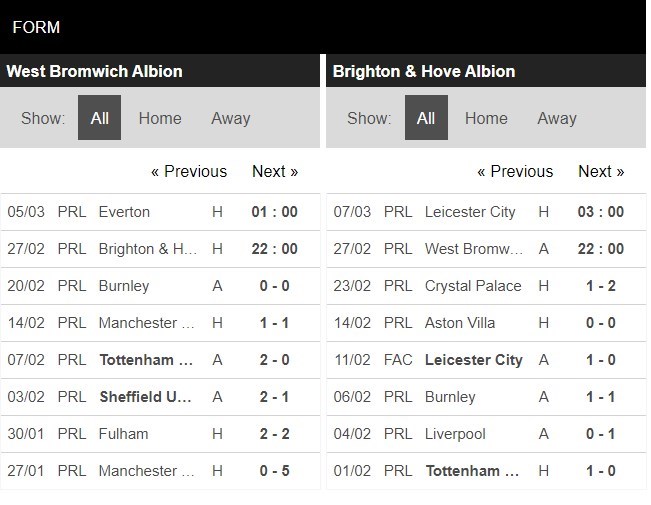Viewport: 651px width, 505px height.
Task: Click Aston Villa in Brighton's list
Action: [460, 323]
